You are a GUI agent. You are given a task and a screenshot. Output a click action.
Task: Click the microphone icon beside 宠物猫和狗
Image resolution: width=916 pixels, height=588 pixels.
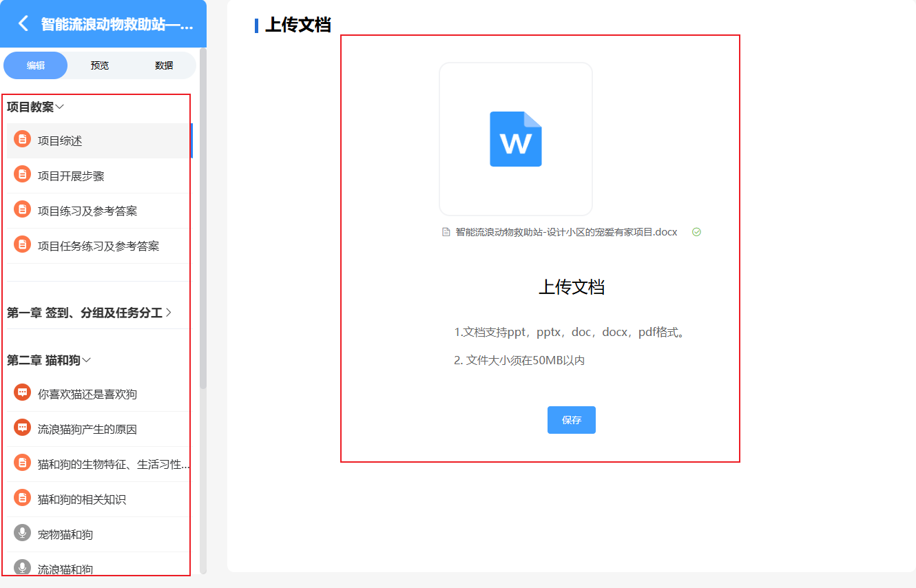point(23,534)
